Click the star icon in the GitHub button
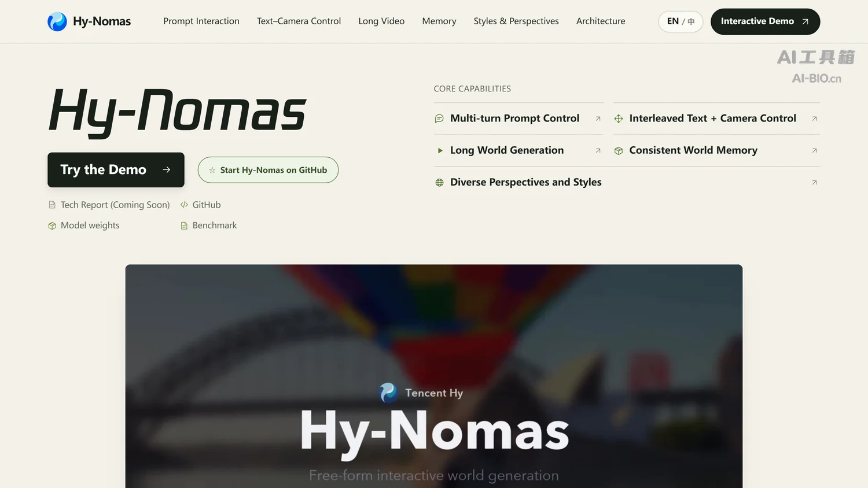The width and height of the screenshot is (868, 488). point(212,170)
